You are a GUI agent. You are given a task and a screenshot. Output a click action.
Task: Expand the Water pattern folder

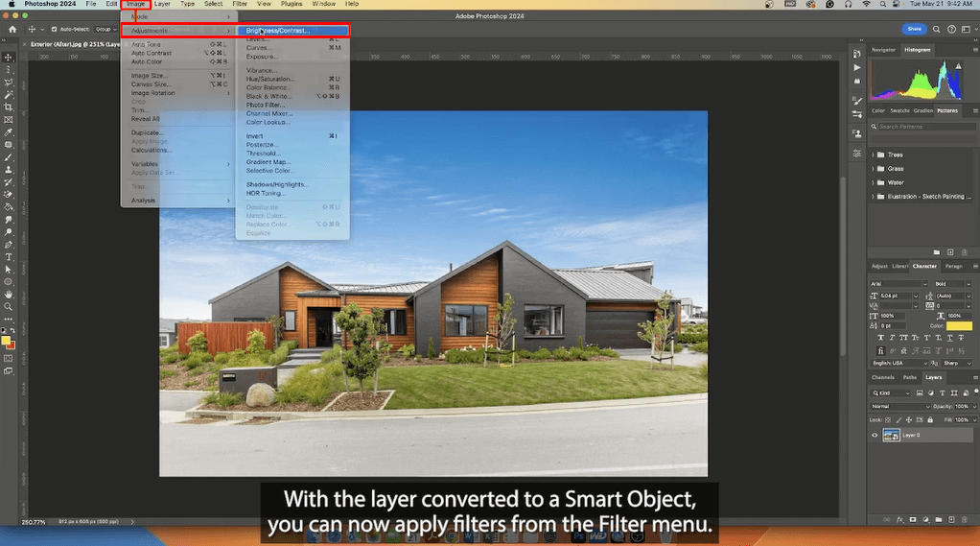point(874,182)
